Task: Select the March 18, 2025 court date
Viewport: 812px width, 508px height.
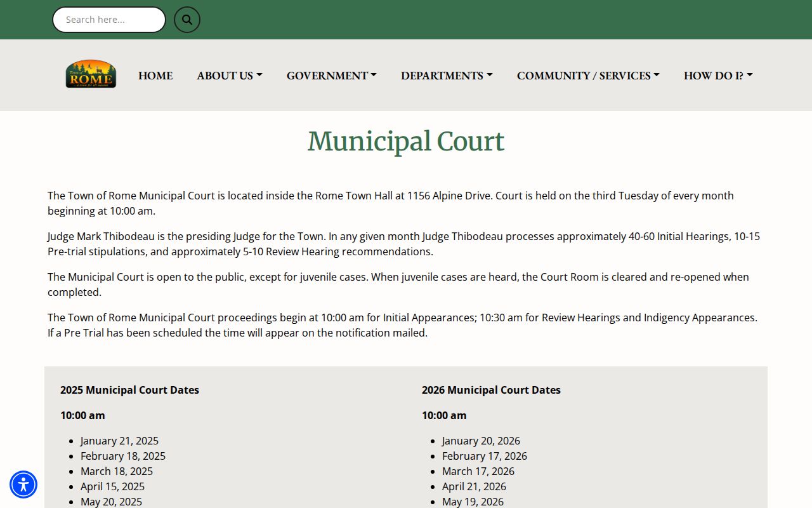Action: tap(117, 471)
